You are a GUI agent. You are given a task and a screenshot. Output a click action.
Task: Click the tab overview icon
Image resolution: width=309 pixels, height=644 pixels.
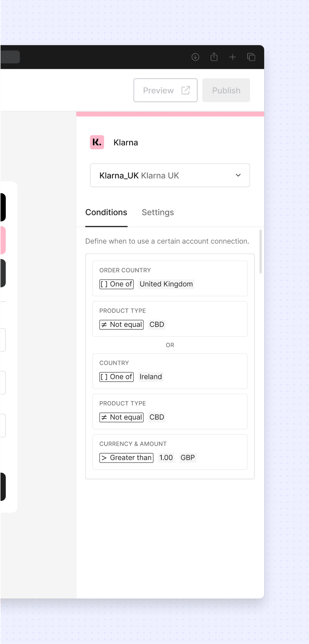click(251, 57)
